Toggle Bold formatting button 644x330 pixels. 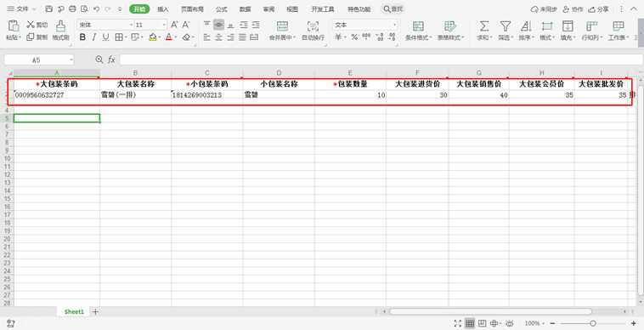[x=82, y=37]
